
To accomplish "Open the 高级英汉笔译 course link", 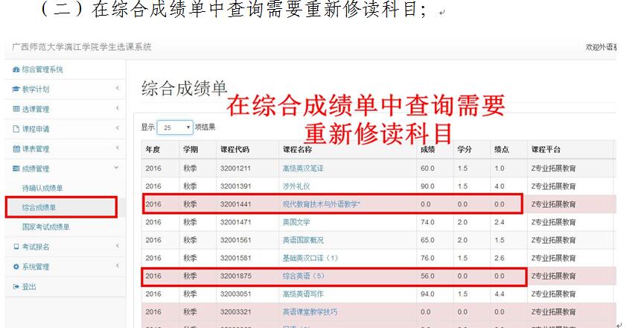I will (303, 168).
